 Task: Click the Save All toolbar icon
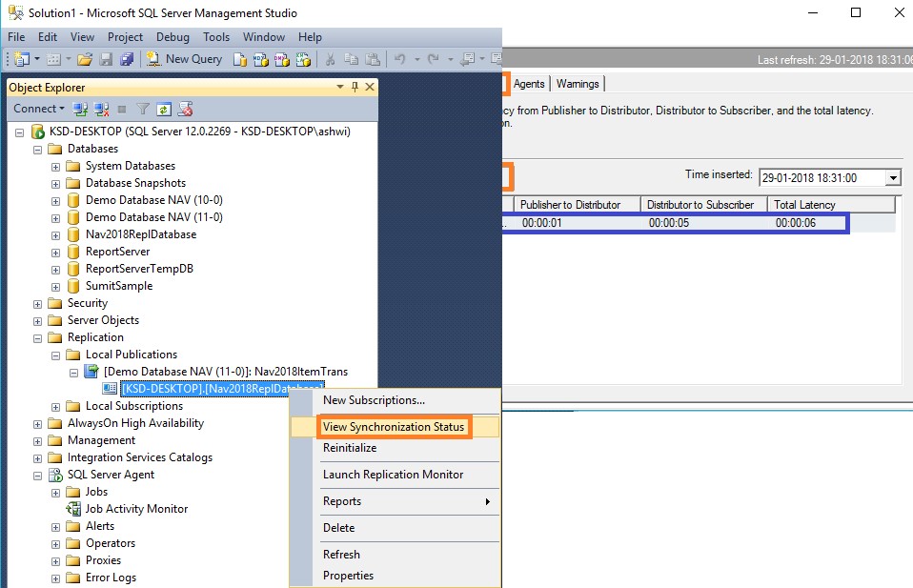click(127, 59)
